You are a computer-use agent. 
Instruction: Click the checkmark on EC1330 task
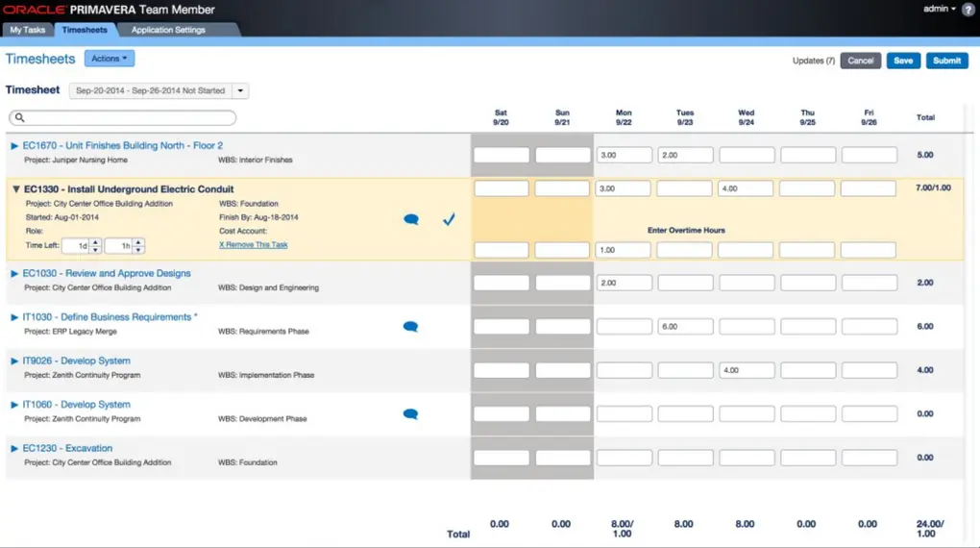[x=449, y=219]
